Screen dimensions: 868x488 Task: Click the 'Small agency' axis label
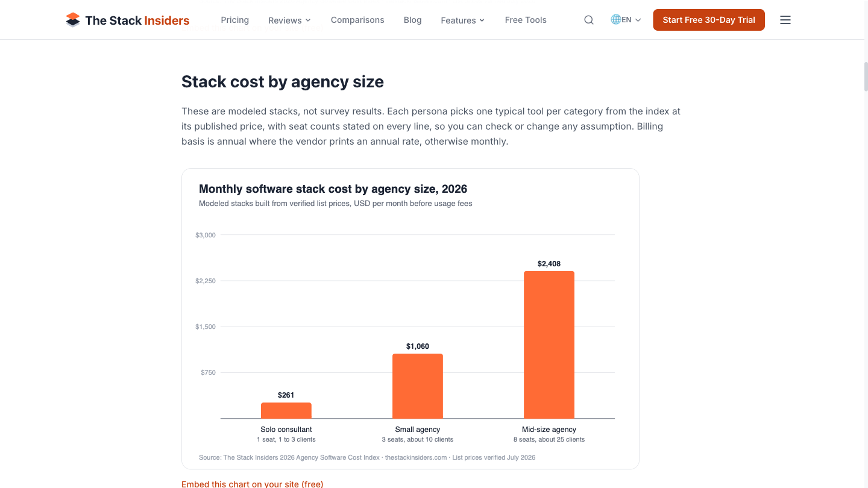tap(418, 430)
